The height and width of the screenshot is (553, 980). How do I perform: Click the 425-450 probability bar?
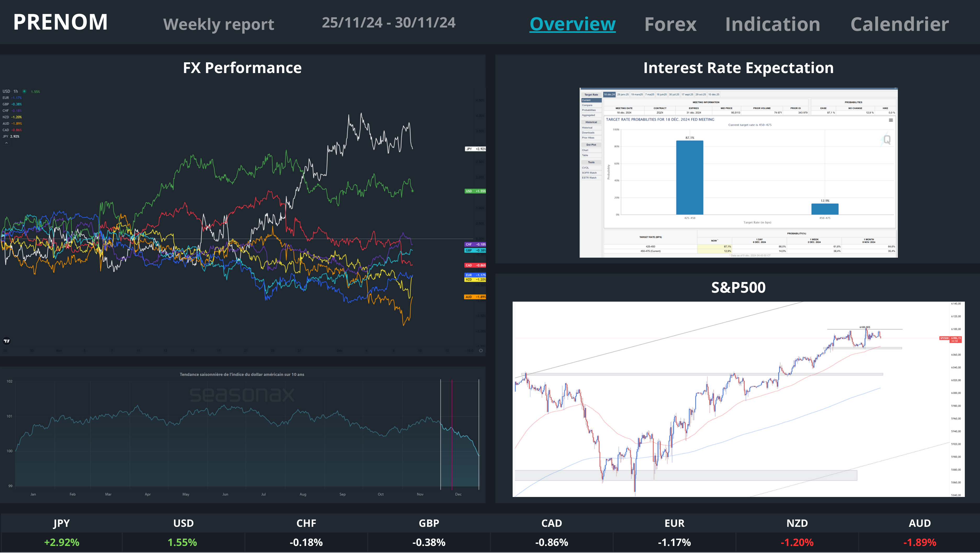tap(690, 178)
